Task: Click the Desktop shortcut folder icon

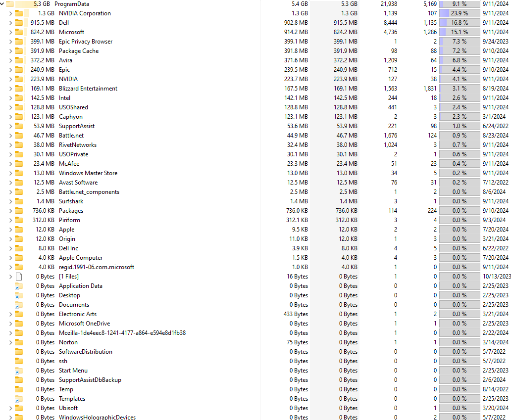Action: point(19,296)
